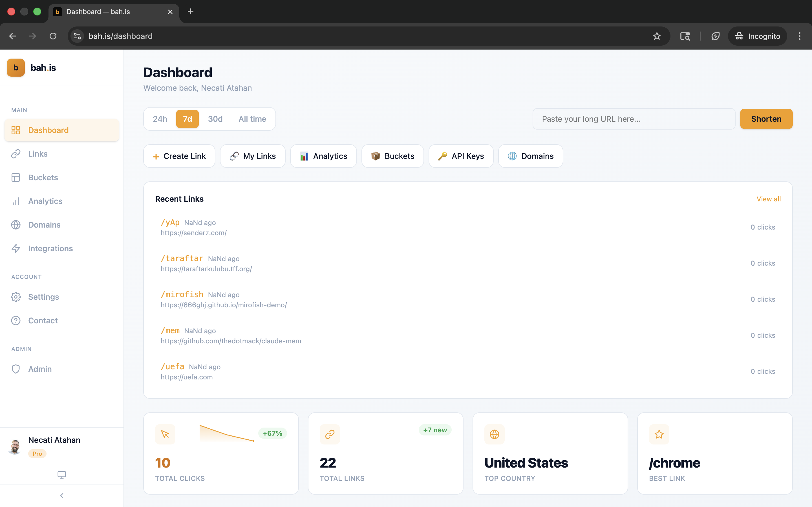Click the Integrations lightning bolt icon
The image size is (812, 507).
(x=16, y=248)
